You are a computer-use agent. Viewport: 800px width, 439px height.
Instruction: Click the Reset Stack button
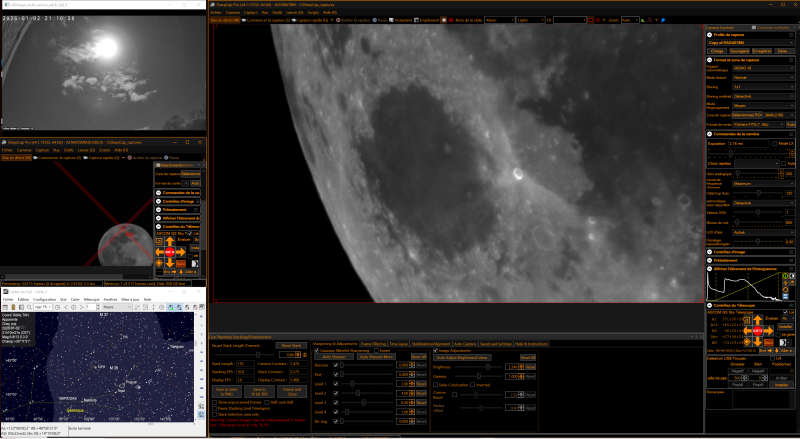(x=291, y=346)
